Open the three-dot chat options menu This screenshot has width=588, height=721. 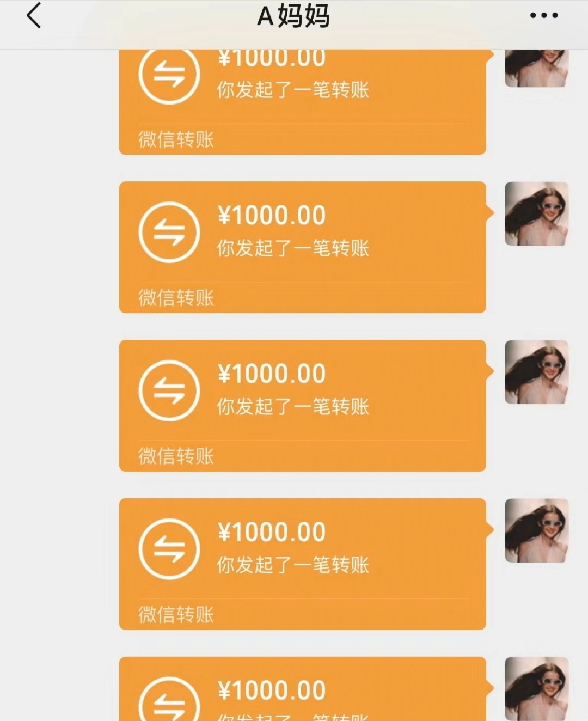(x=544, y=15)
